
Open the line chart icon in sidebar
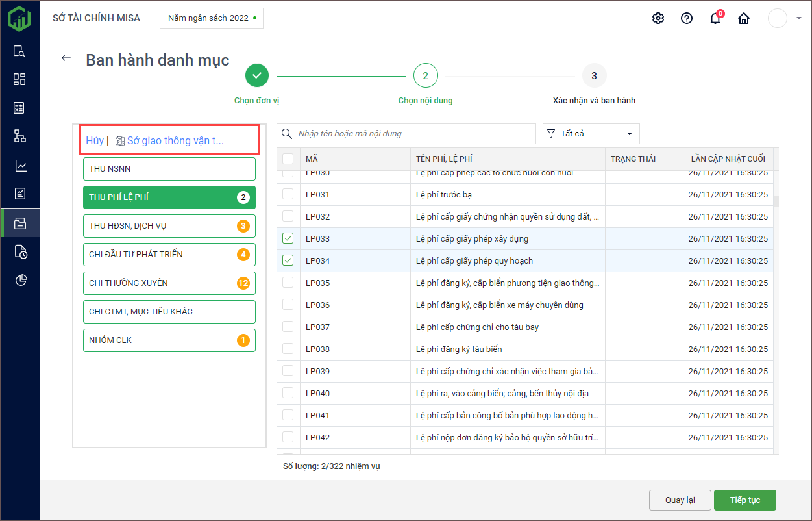click(x=19, y=166)
